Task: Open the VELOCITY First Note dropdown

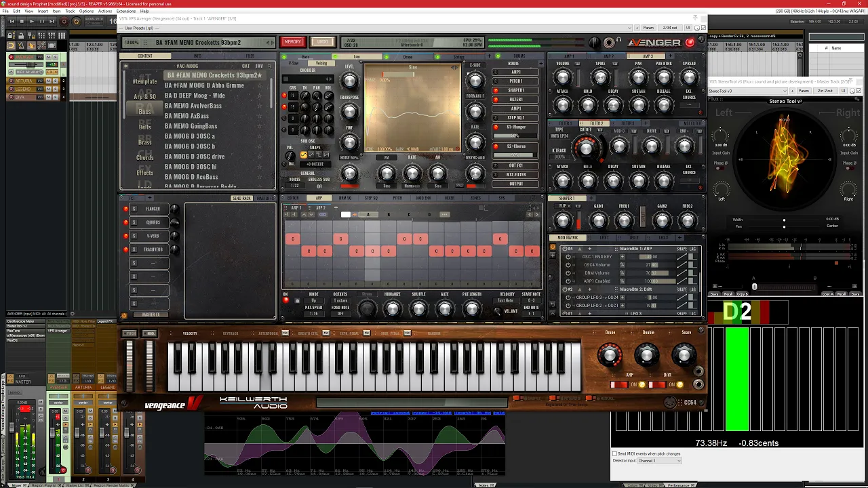Action: coord(506,300)
